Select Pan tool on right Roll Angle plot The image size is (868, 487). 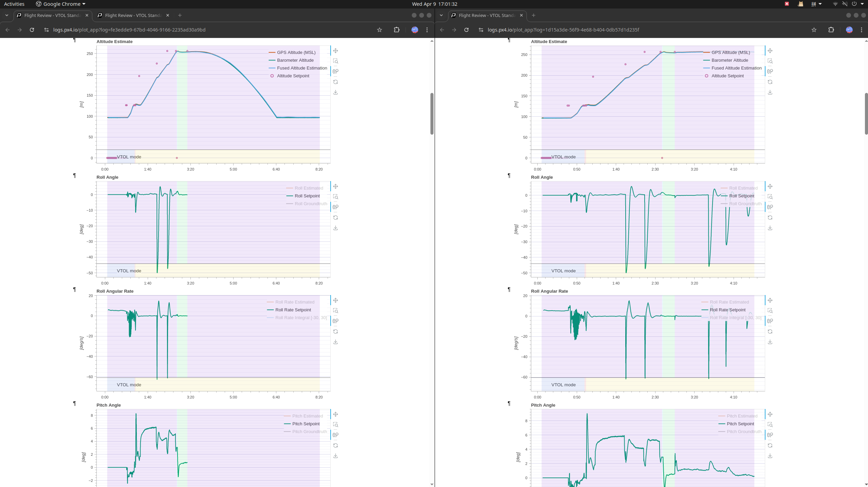coord(770,186)
